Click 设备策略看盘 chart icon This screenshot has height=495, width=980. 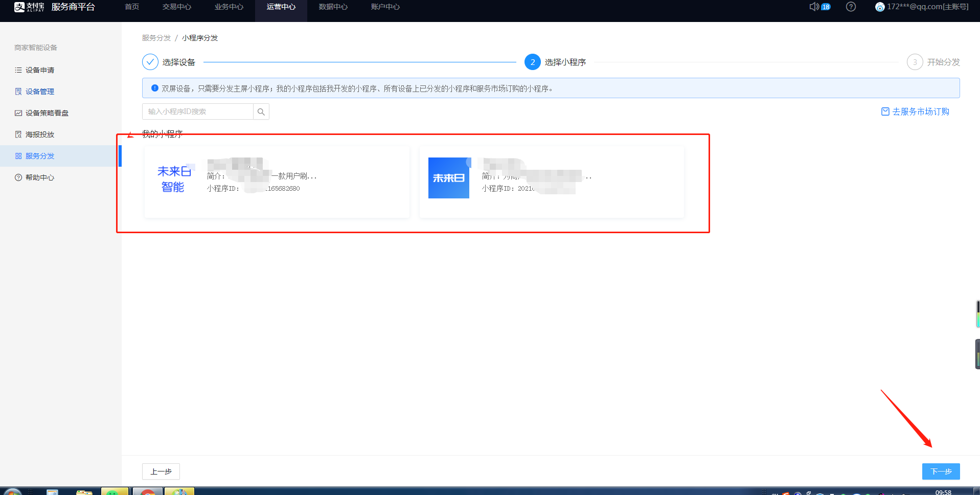18,113
